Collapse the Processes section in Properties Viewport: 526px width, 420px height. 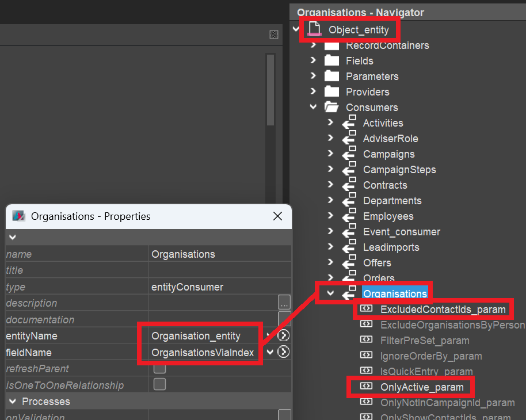[x=12, y=401]
